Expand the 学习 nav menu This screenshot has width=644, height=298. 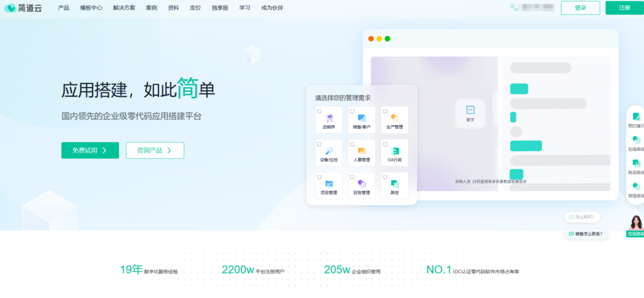click(245, 8)
